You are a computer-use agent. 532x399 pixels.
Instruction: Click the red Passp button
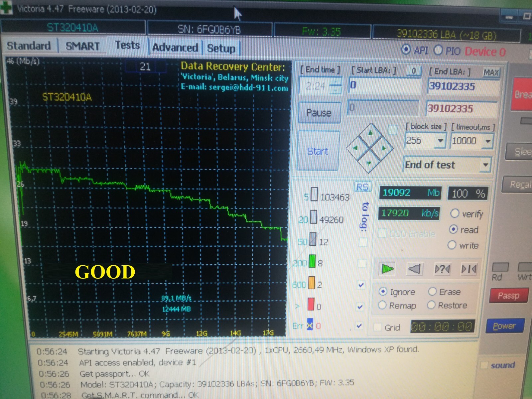pos(509,296)
